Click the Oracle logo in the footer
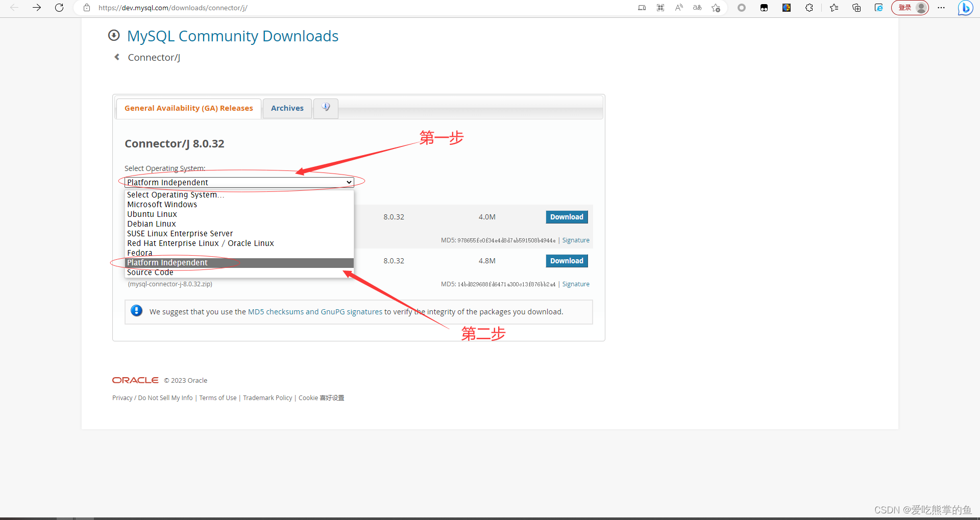Image resolution: width=980 pixels, height=520 pixels. coord(135,380)
